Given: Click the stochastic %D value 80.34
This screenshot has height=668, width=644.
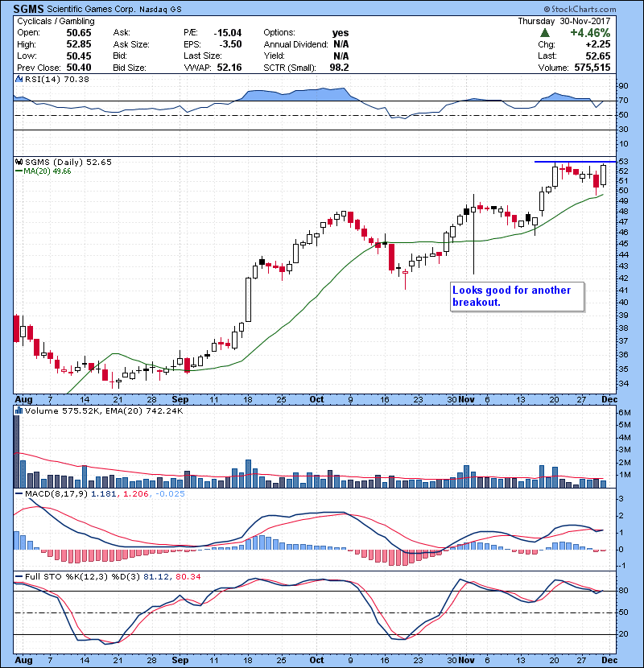Looking at the screenshot, I should click(x=188, y=577).
